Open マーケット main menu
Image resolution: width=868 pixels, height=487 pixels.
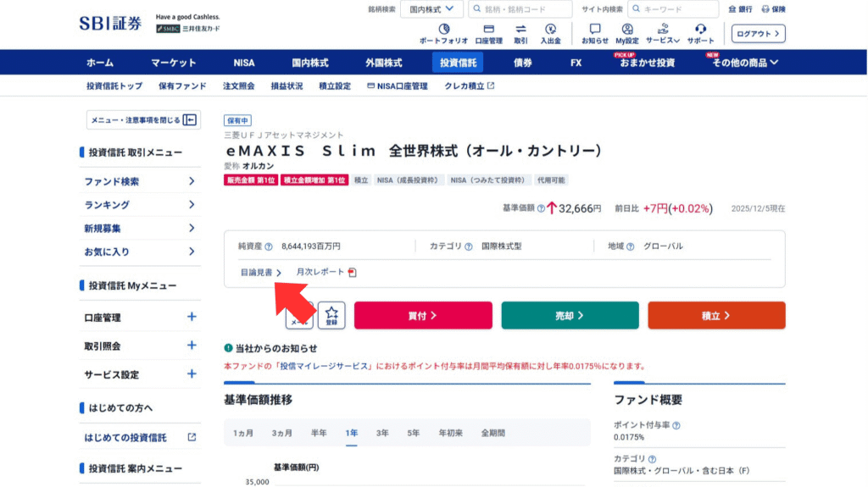[x=173, y=63]
